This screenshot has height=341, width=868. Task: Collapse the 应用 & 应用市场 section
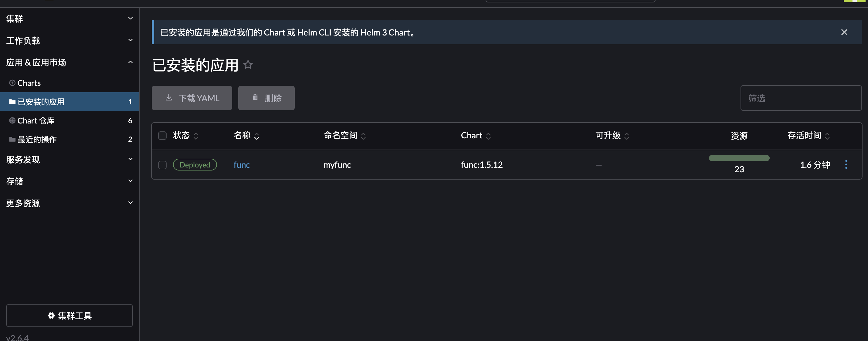(70, 62)
